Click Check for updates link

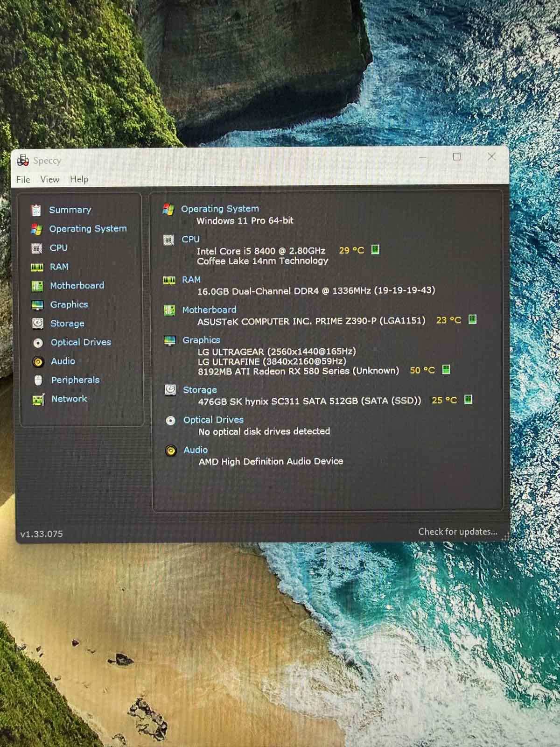458,531
